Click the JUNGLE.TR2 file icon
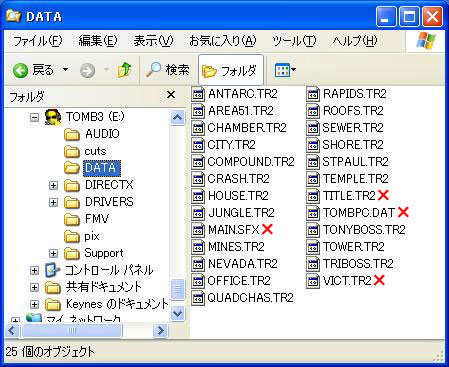This screenshot has height=367, width=449. pyautogui.click(x=198, y=213)
